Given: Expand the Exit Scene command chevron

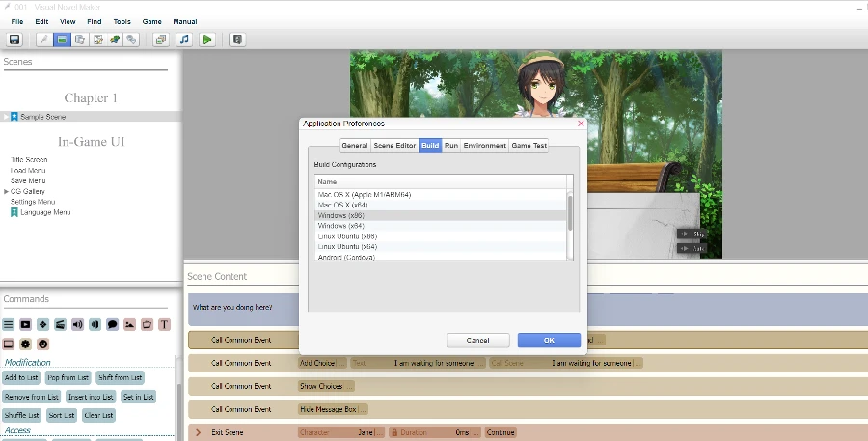Looking at the screenshot, I should tap(198, 432).
